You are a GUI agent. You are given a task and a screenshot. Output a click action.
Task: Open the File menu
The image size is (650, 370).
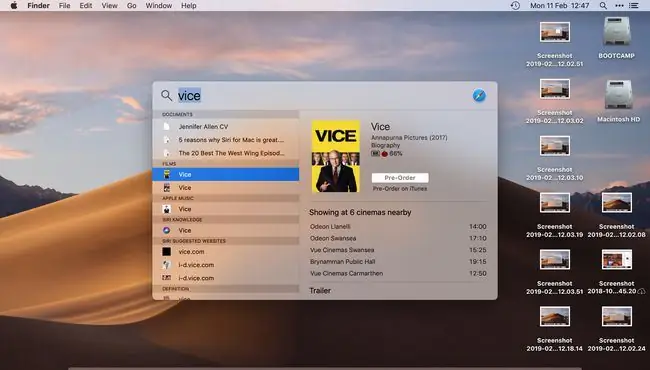click(x=64, y=6)
